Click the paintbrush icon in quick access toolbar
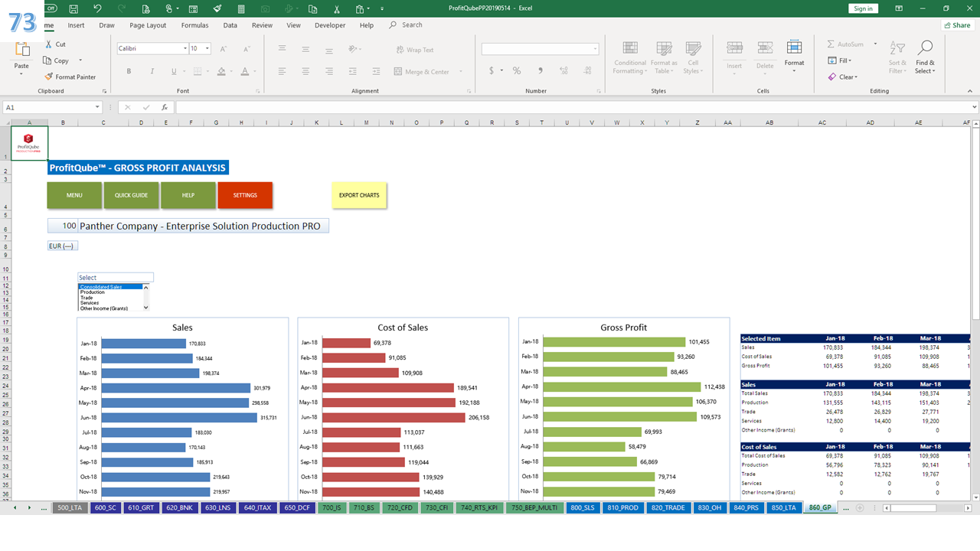The height and width of the screenshot is (551, 980). pos(217,8)
